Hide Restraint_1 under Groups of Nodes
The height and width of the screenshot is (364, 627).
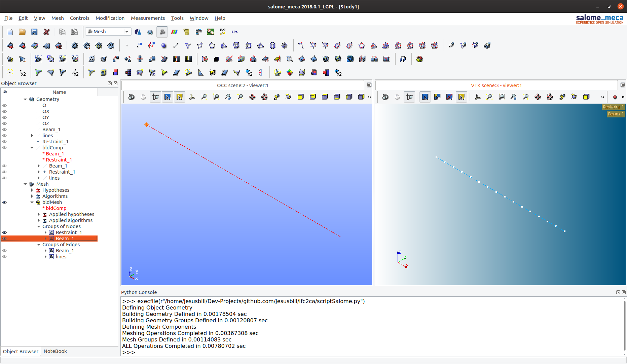[x=5, y=232]
